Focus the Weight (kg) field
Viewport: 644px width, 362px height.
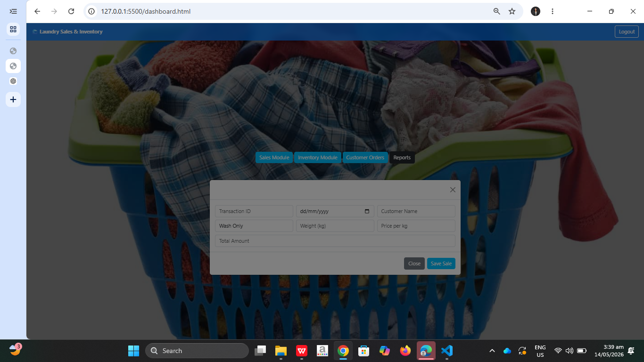(x=335, y=226)
